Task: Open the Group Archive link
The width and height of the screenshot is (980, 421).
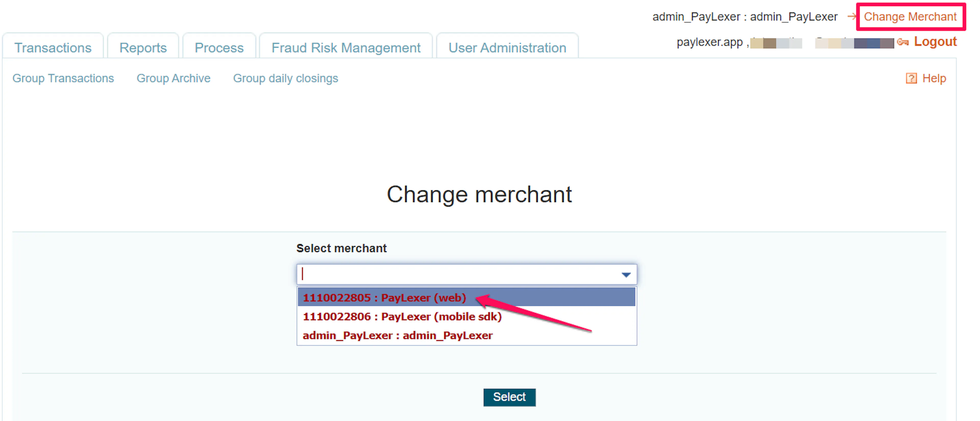Action: (174, 78)
